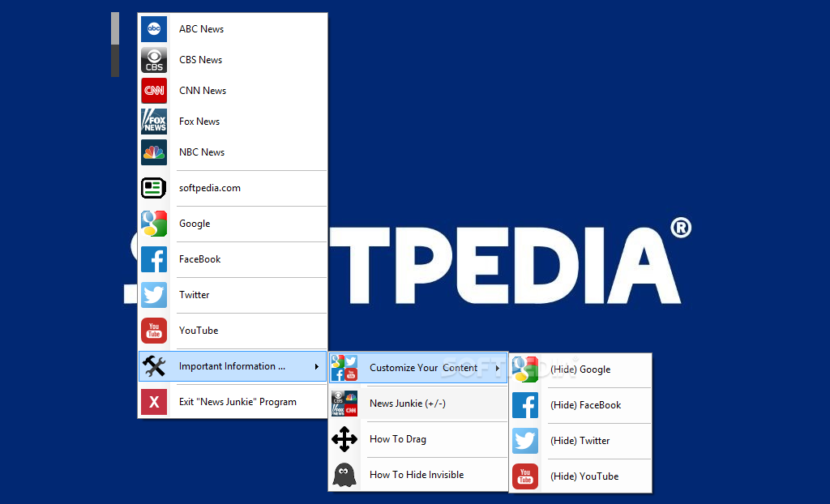The height and width of the screenshot is (504, 830).
Task: Click the YouTube icon beside (Hide) YouTube
Action: [525, 476]
